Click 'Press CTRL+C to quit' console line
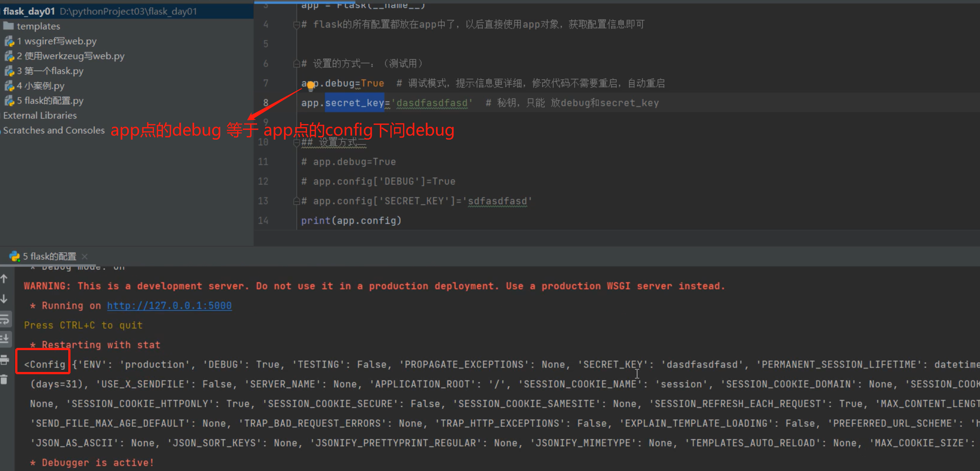The width and height of the screenshot is (980, 471). pos(83,325)
